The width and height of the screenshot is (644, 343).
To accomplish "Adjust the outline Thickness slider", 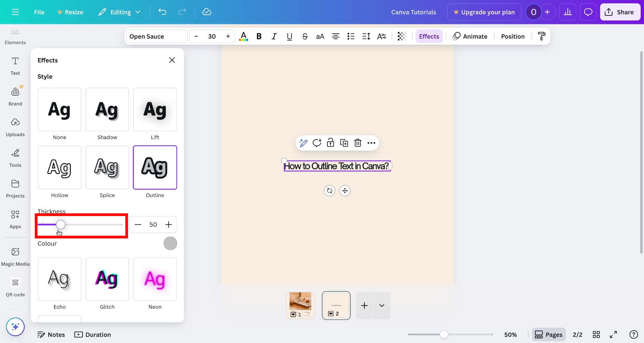I will pos(60,225).
